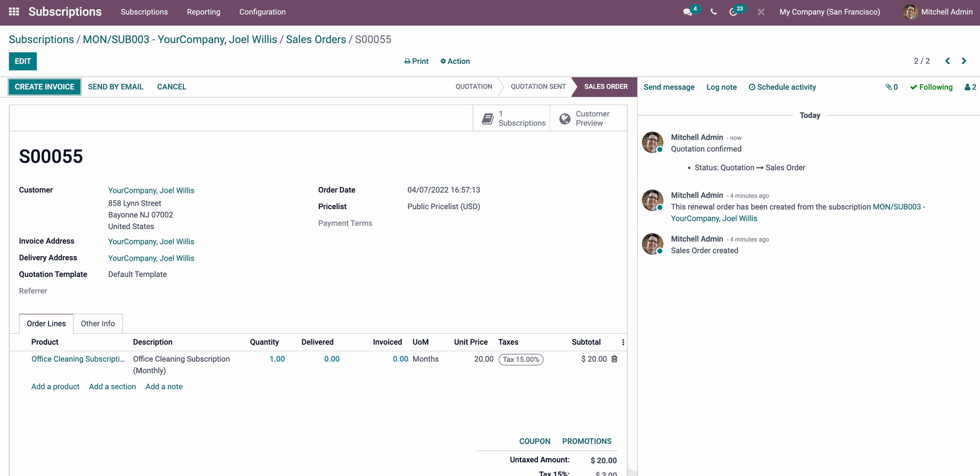Expand the Action dropdown

tap(455, 61)
